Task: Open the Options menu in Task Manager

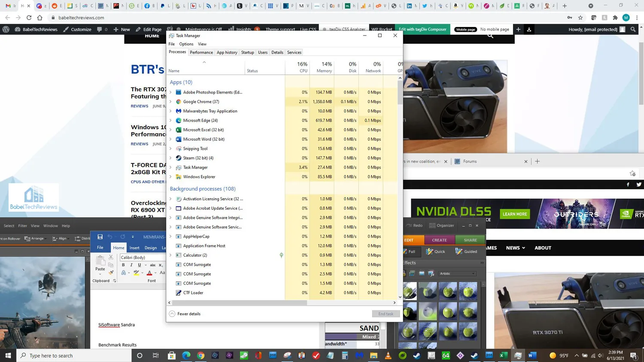Action: [186, 44]
